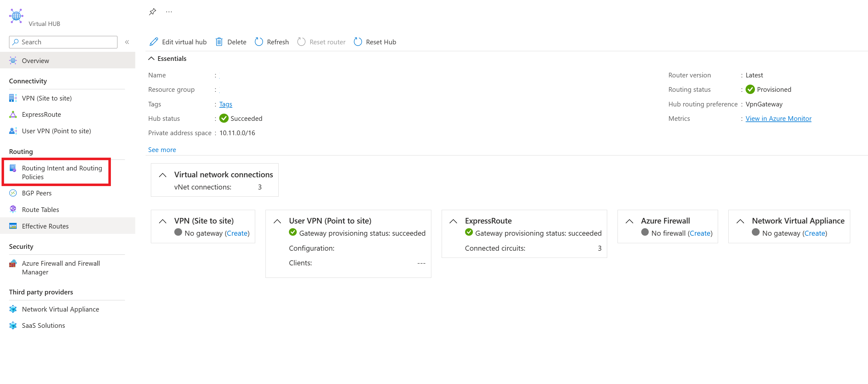The height and width of the screenshot is (384, 868).
Task: Click the pin icon at top
Action: (152, 12)
